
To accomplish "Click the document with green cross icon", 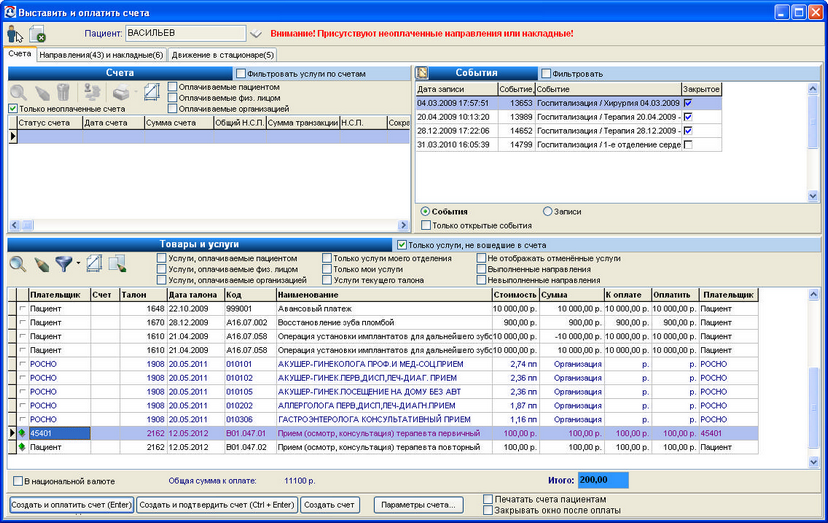I will click(x=37, y=34).
